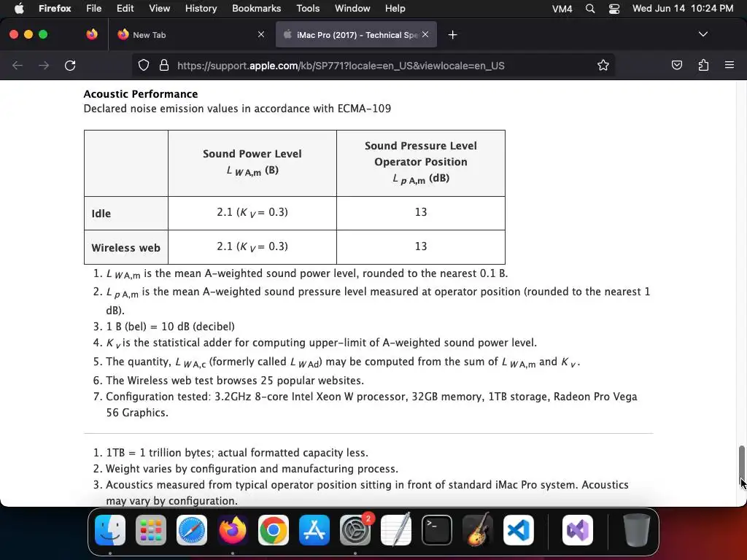Click the Sound Power Level column header
This screenshot has width=747, height=560.
point(252,163)
